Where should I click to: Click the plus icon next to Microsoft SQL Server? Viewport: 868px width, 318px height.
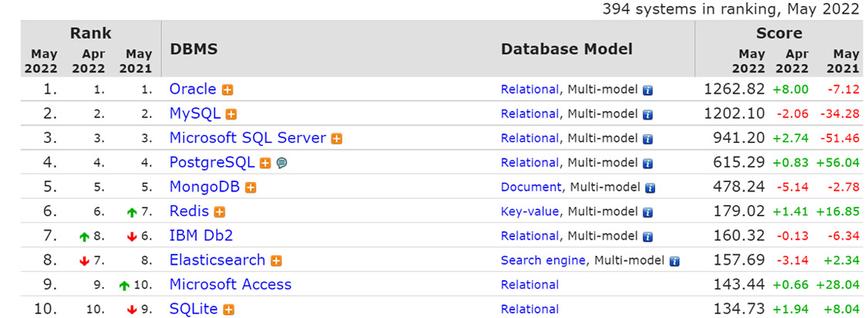pyautogui.click(x=336, y=139)
